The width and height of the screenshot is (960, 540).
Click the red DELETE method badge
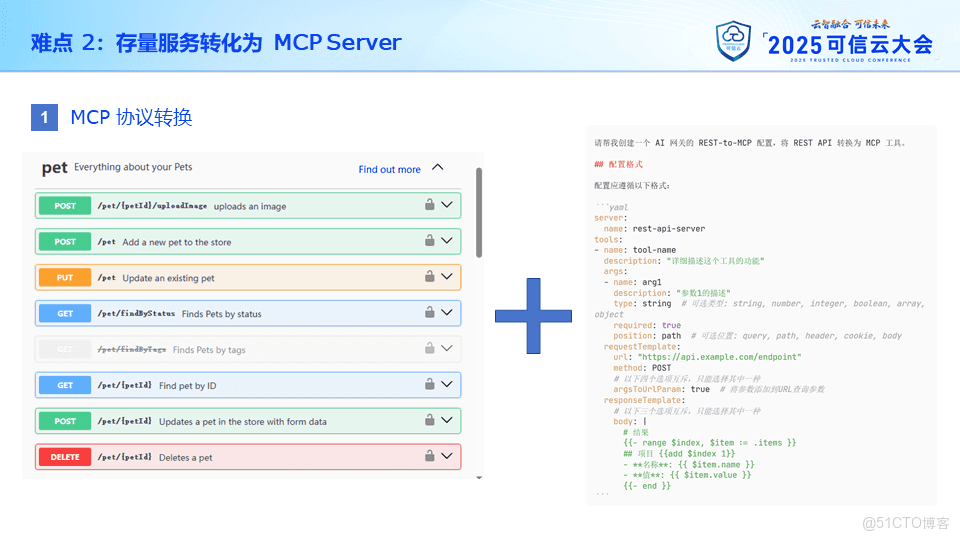(x=65, y=457)
